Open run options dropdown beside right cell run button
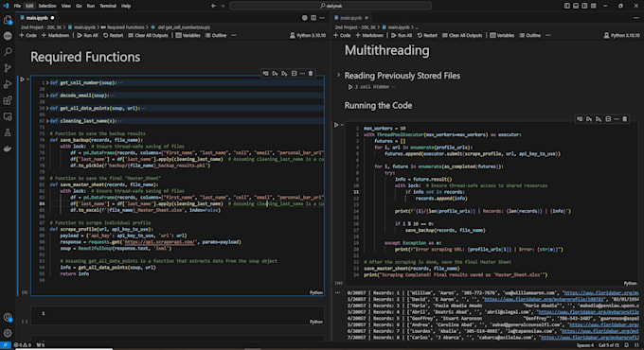This screenshot has height=350, width=644. (342, 125)
